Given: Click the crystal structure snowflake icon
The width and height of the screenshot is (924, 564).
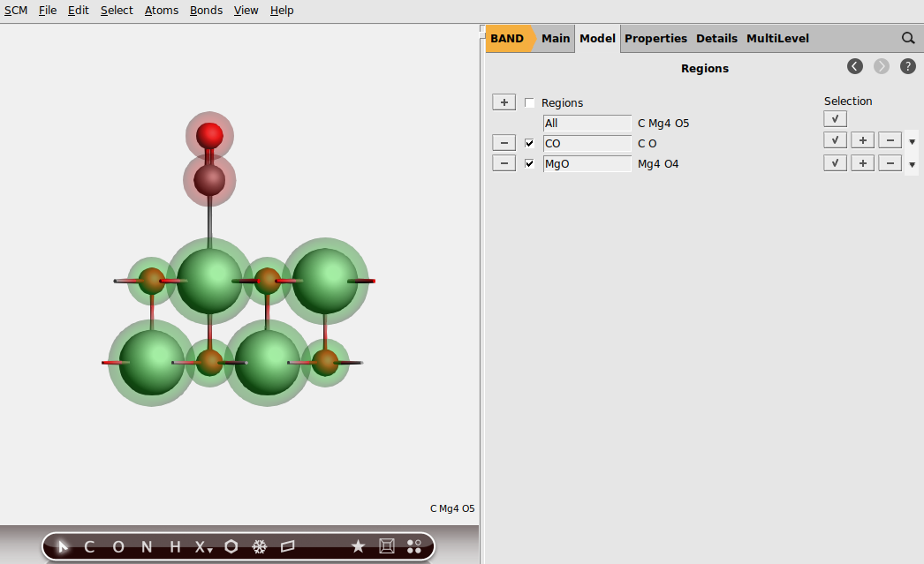Looking at the screenshot, I should (x=259, y=546).
